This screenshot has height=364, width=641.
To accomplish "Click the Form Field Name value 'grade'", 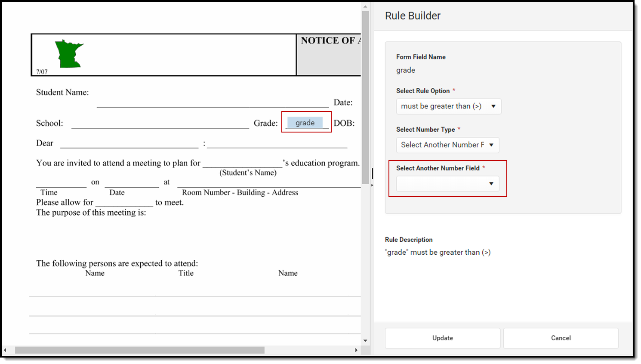I will point(405,70).
